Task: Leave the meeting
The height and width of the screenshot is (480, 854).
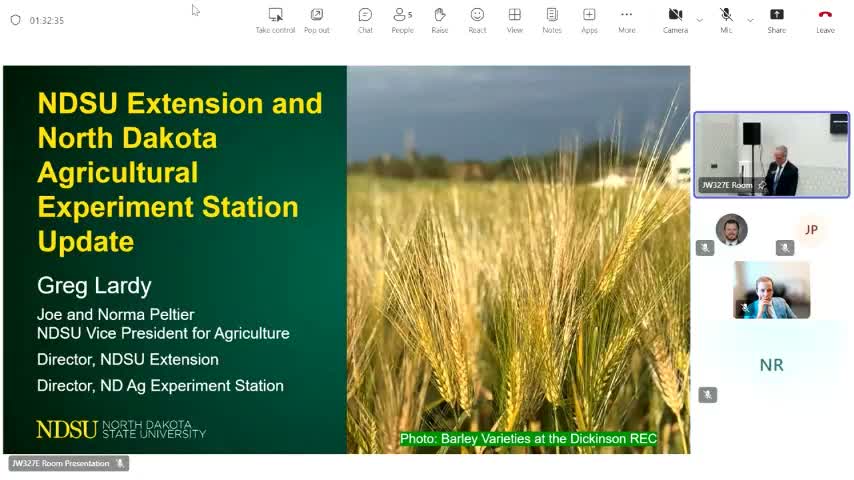Action: point(825,19)
